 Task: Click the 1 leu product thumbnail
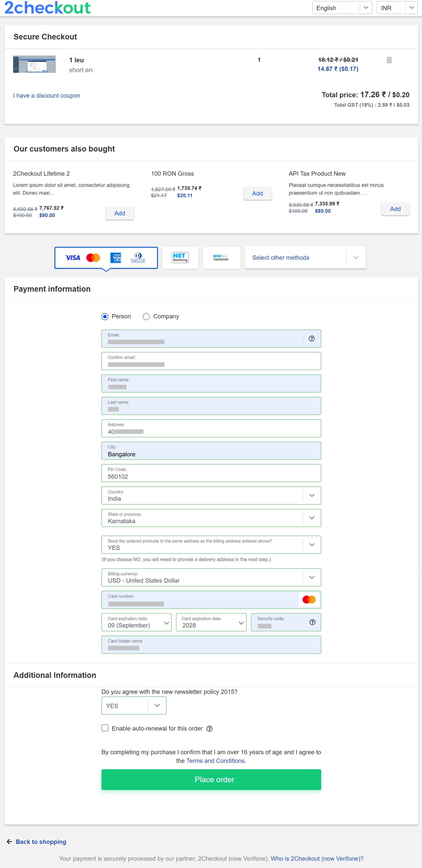coord(34,64)
